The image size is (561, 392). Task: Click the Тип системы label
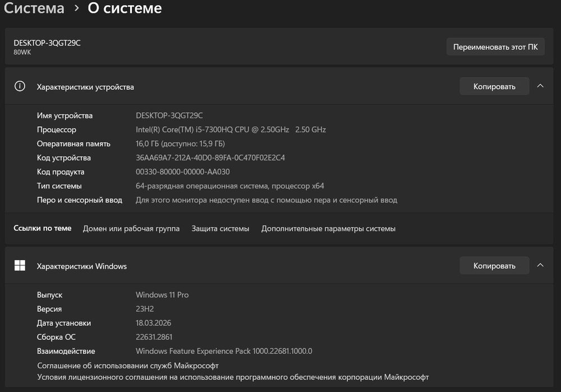59,186
